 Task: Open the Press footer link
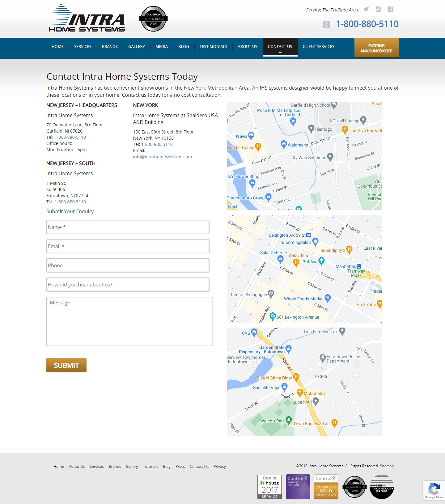(x=180, y=467)
